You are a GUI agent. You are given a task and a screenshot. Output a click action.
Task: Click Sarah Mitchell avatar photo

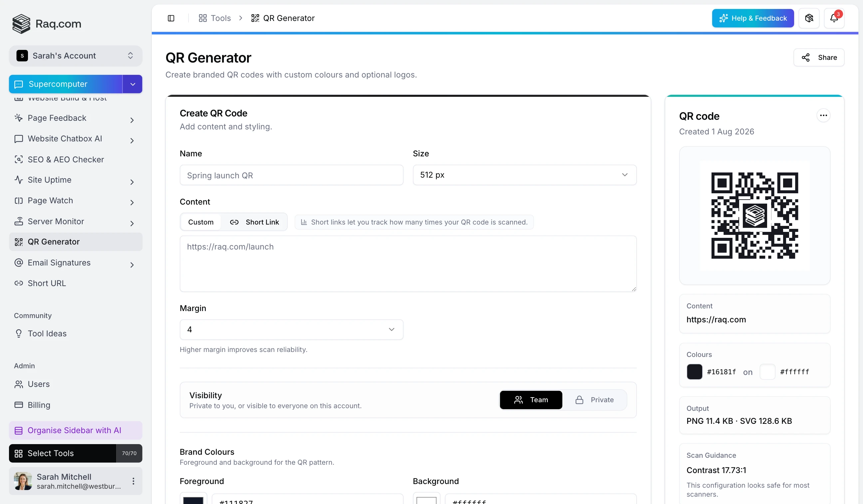pyautogui.click(x=23, y=481)
